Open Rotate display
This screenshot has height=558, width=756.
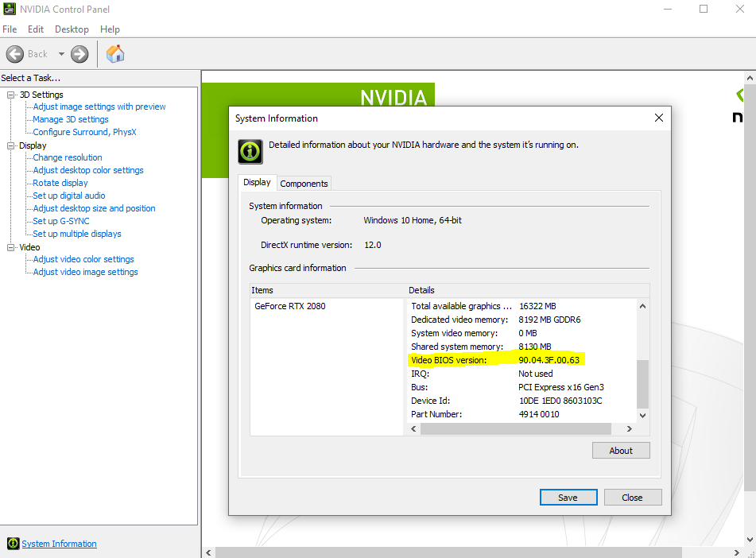point(60,183)
